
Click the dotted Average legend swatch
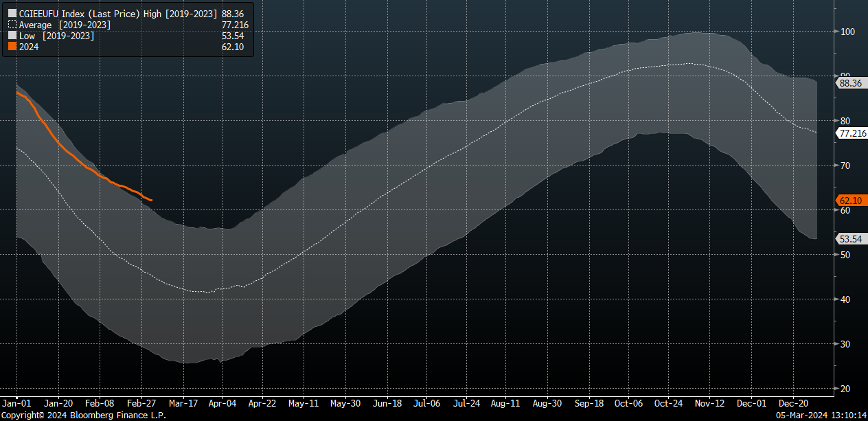(x=12, y=25)
